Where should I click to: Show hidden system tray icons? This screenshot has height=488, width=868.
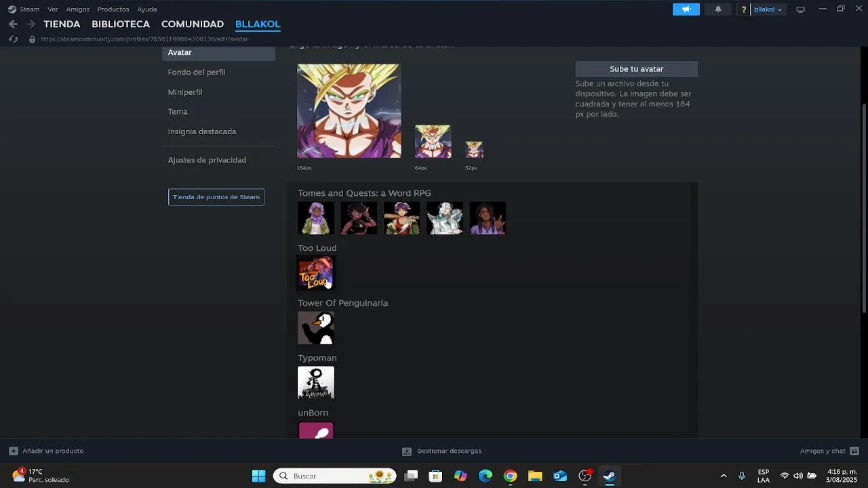point(723,476)
